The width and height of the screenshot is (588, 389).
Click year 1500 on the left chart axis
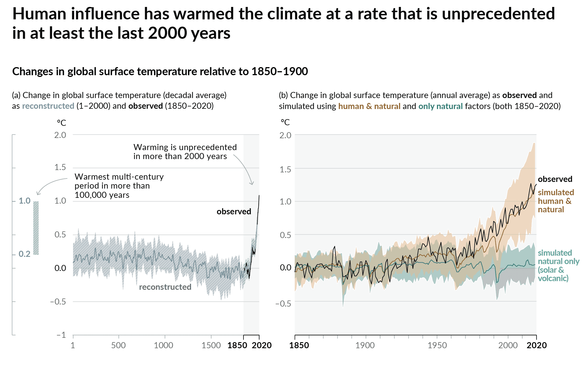(x=211, y=345)
